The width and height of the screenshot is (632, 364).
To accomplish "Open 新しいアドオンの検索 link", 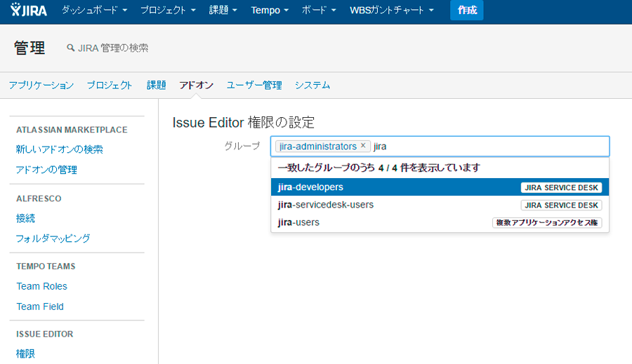I will [59, 149].
